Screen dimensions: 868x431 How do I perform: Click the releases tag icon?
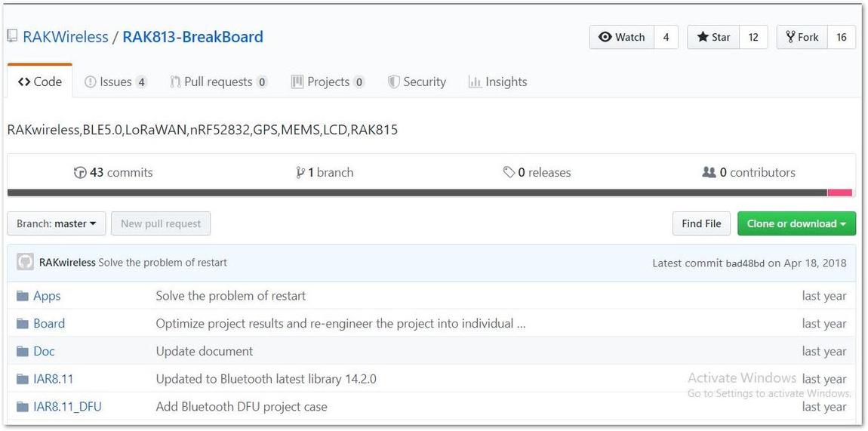pyautogui.click(x=509, y=173)
